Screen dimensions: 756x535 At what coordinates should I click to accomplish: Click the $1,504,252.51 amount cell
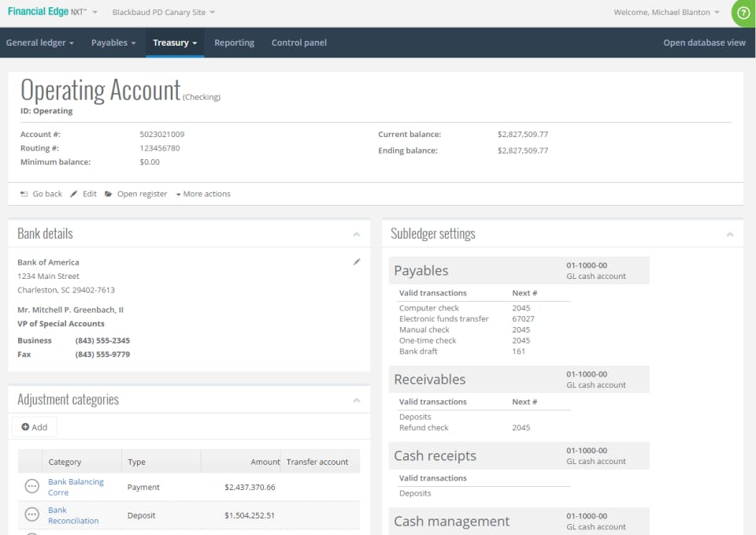click(x=250, y=516)
